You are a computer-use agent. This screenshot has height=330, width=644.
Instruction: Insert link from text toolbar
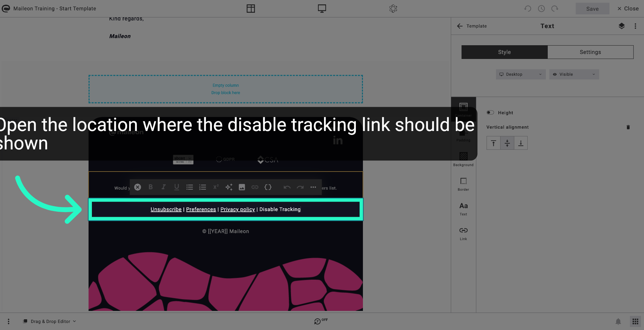(x=255, y=187)
